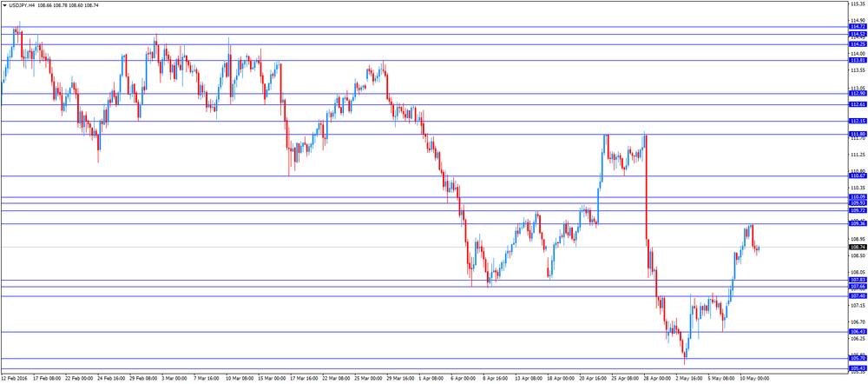Select the 111.80 horizontal level label

858,134
